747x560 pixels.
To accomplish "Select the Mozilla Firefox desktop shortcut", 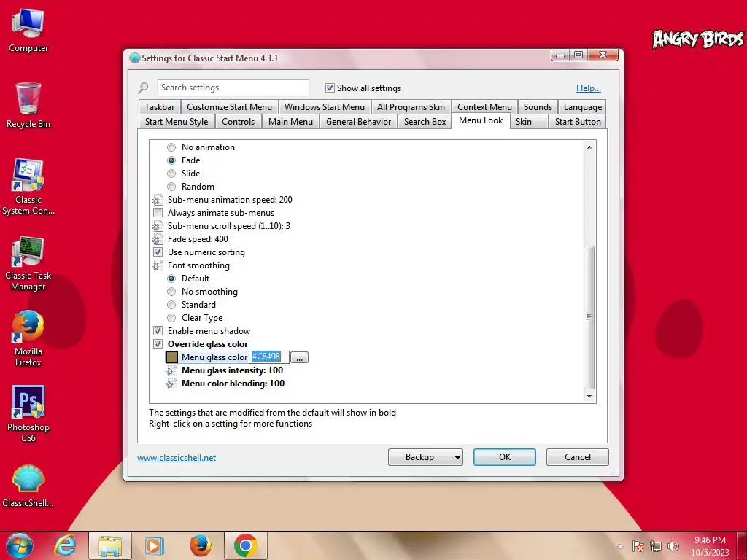I will coord(28,338).
